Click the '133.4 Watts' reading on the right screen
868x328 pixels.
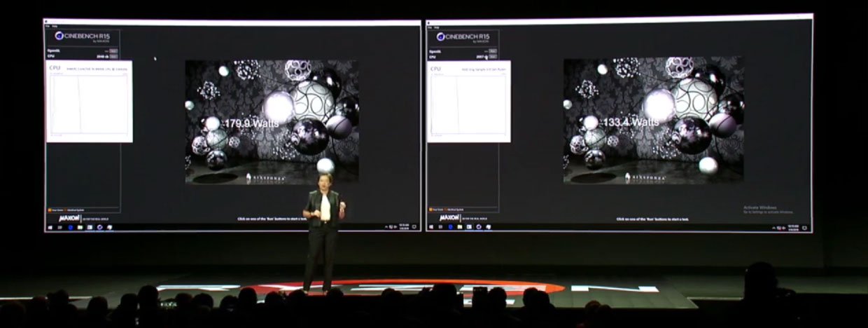pyautogui.click(x=631, y=122)
